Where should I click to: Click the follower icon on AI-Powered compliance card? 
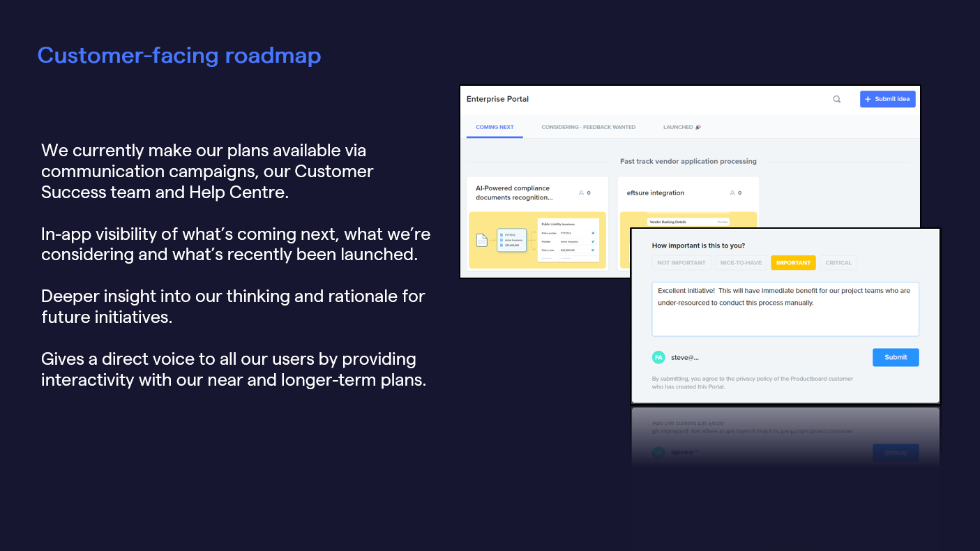(x=582, y=193)
